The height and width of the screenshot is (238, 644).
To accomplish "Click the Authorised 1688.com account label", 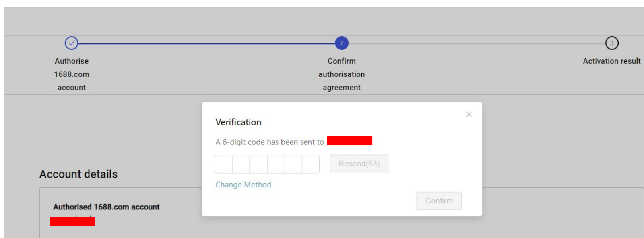I will pyautogui.click(x=106, y=207).
